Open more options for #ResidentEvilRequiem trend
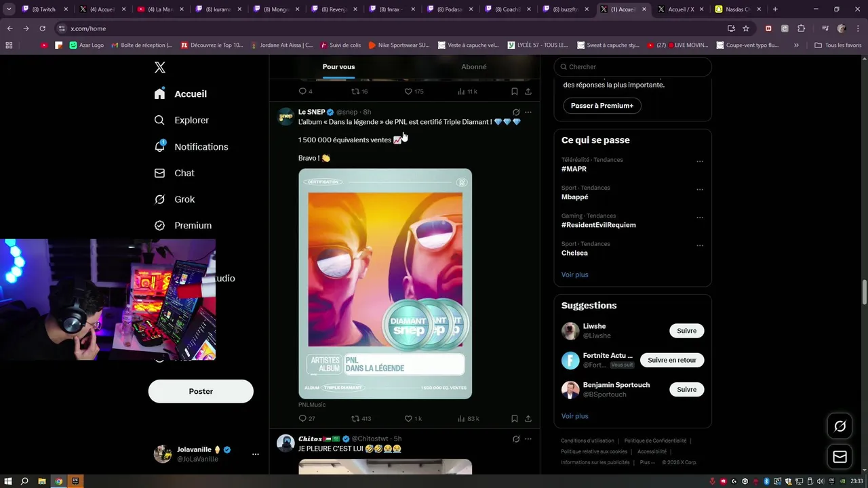Viewport: 868px width, 488px height. tap(700, 218)
